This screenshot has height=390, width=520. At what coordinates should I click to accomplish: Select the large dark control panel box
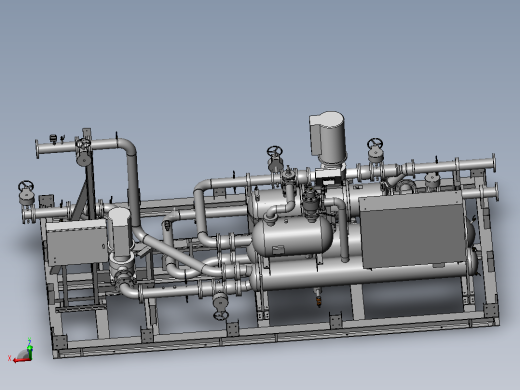(412, 229)
